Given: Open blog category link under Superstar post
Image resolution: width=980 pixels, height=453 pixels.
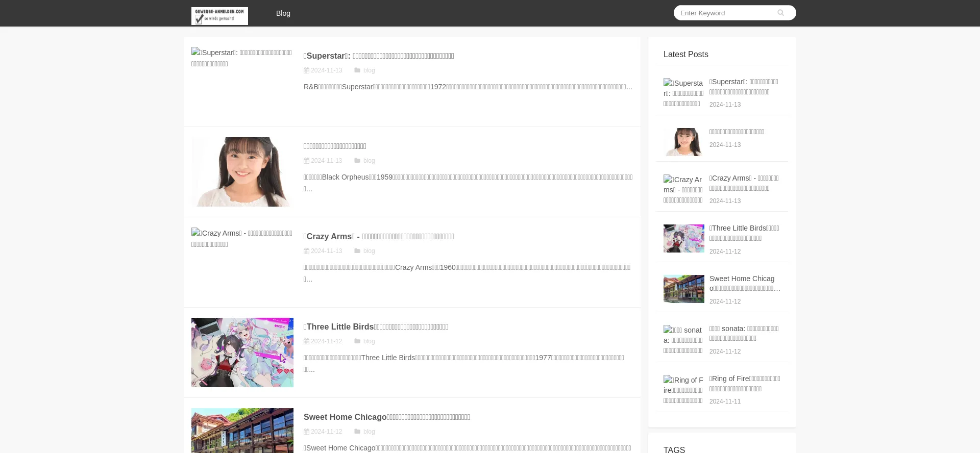Looking at the screenshot, I should (x=369, y=70).
